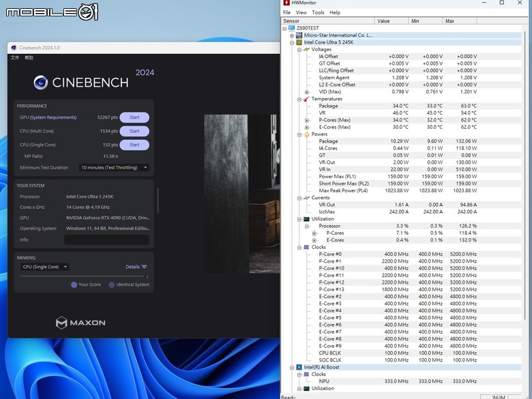Viewport: 532px width, 399px height.
Task: Expand the Micro-Star International node
Action: click(x=292, y=35)
